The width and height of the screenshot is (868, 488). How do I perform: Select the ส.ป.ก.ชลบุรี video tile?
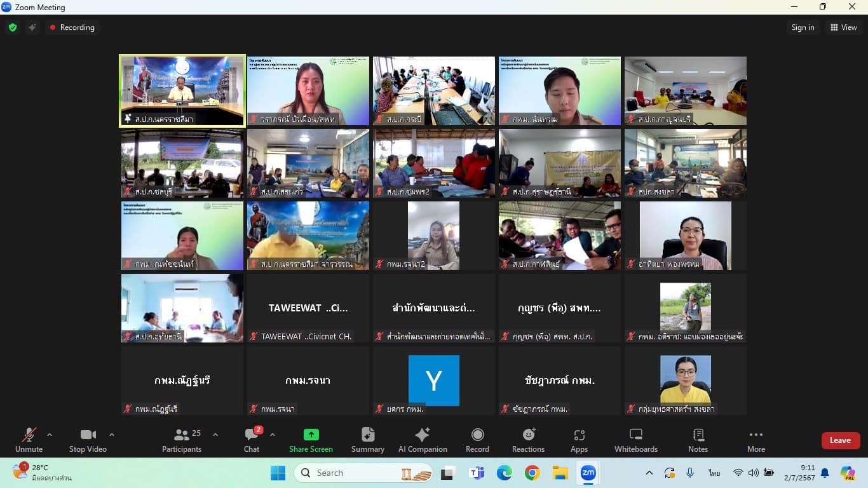(x=182, y=163)
